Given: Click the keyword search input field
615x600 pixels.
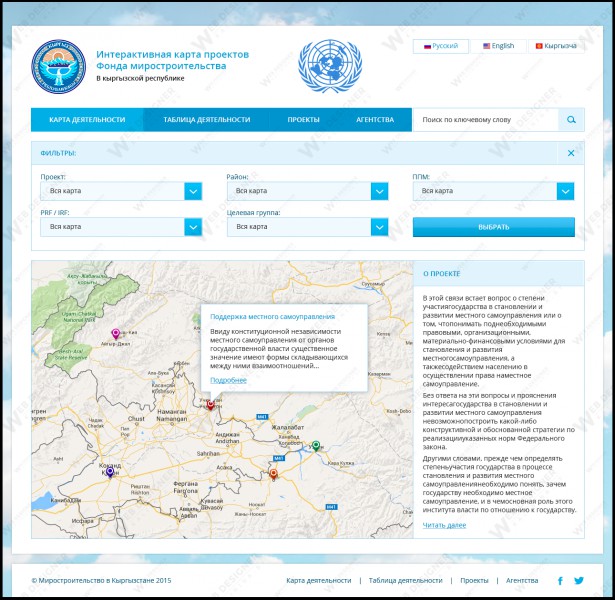Looking at the screenshot, I should [486, 120].
